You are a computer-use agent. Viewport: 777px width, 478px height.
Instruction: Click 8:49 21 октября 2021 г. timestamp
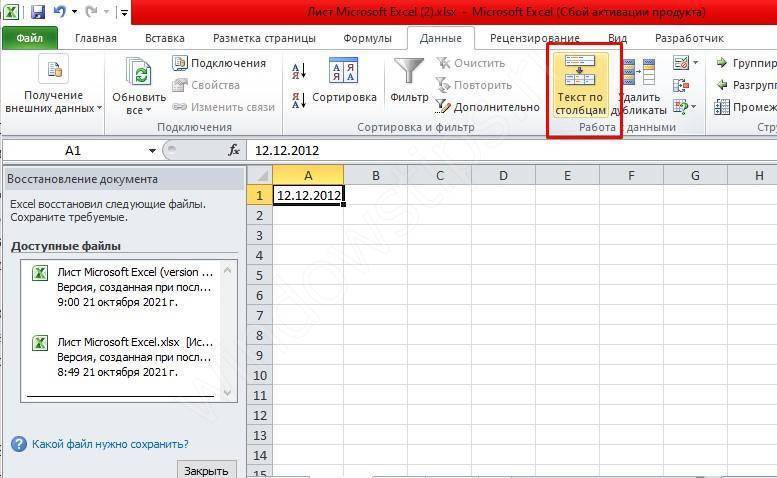(x=117, y=372)
